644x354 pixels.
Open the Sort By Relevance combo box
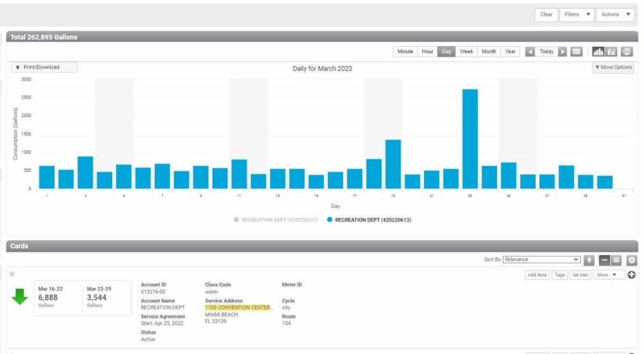pyautogui.click(x=541, y=259)
